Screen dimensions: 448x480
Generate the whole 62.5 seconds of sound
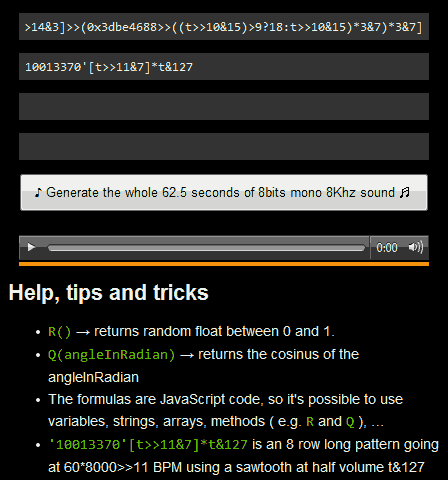(224, 192)
